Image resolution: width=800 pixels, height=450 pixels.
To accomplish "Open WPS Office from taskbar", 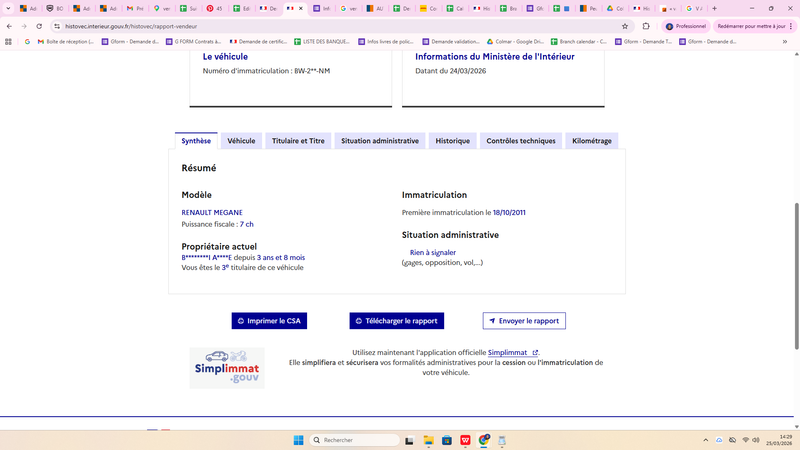I will point(465,440).
